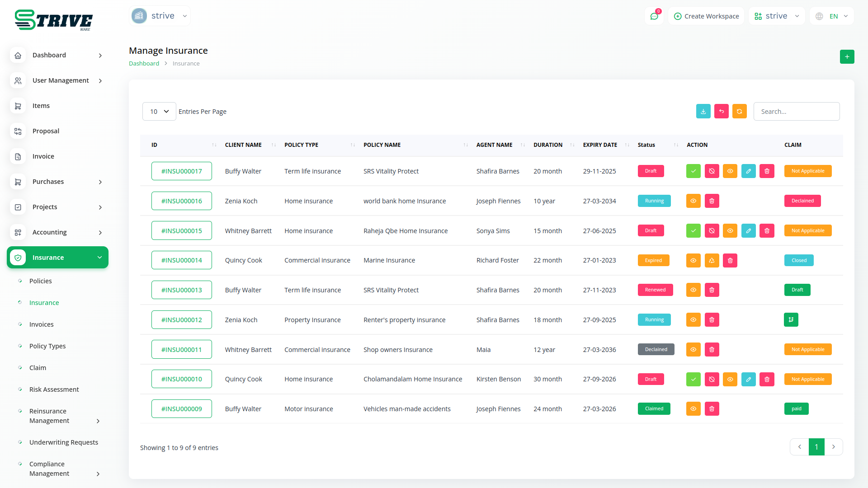Click the renew icon for #INSU000014
The width and height of the screenshot is (868, 488).
pos(712,260)
